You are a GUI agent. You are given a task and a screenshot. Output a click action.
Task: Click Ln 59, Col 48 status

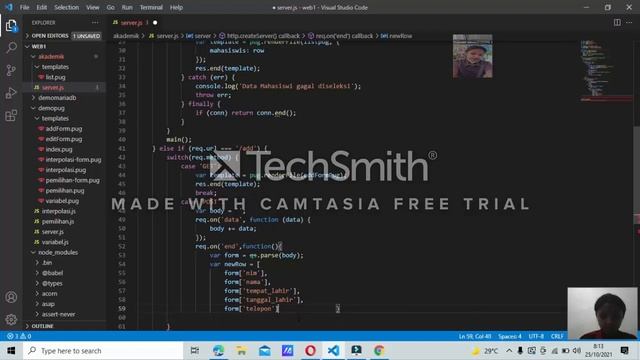475,336
